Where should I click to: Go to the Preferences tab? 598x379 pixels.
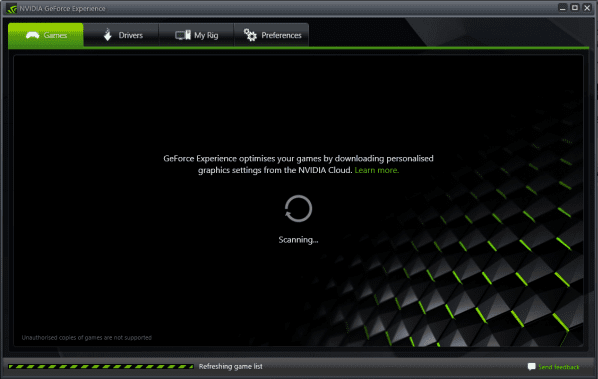point(272,35)
